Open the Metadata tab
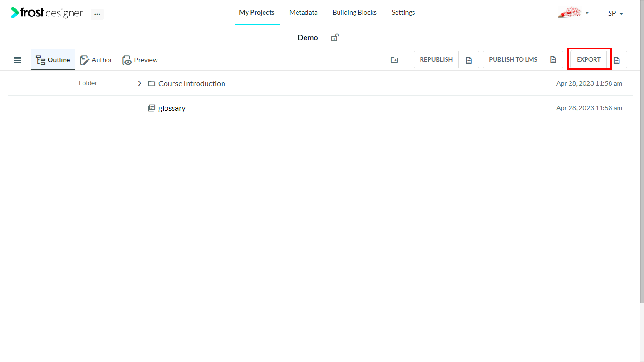The image size is (644, 362). pos(304,12)
